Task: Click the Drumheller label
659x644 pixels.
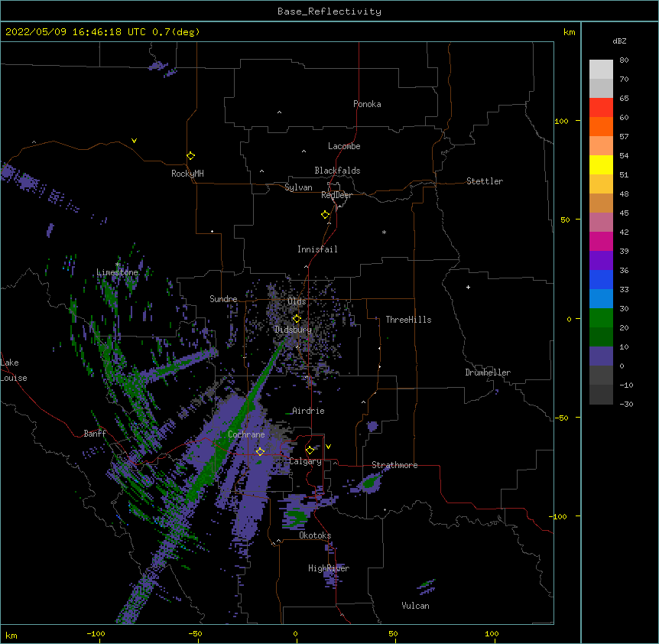Action: click(x=488, y=372)
